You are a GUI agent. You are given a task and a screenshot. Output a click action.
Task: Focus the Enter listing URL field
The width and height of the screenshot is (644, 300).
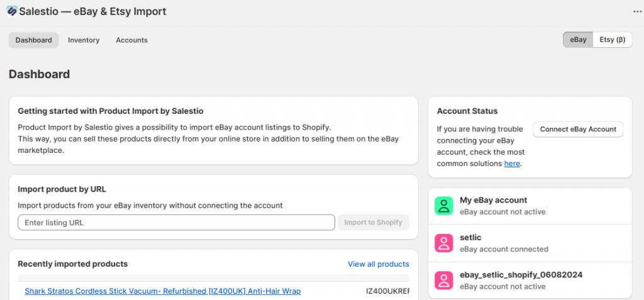176,223
